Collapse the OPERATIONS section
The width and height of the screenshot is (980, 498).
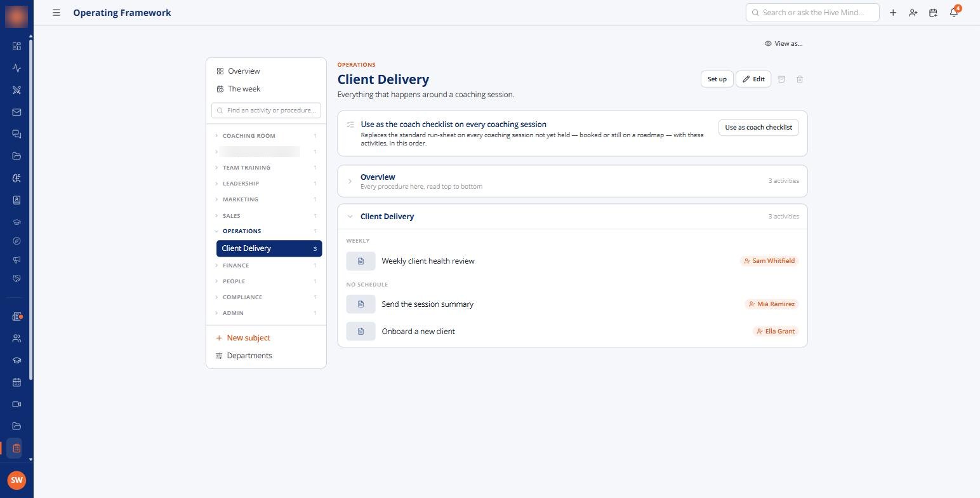click(266, 231)
